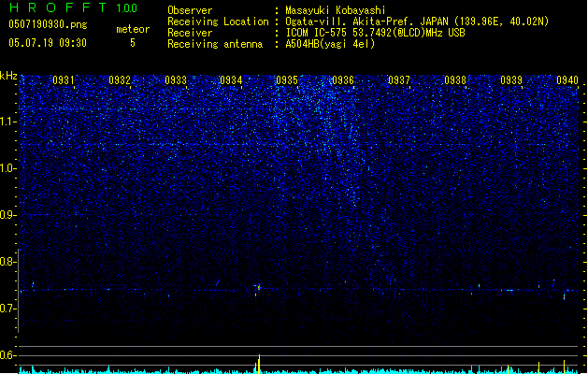Click the tall yellow intensity spike near 0934

click(x=259, y=364)
